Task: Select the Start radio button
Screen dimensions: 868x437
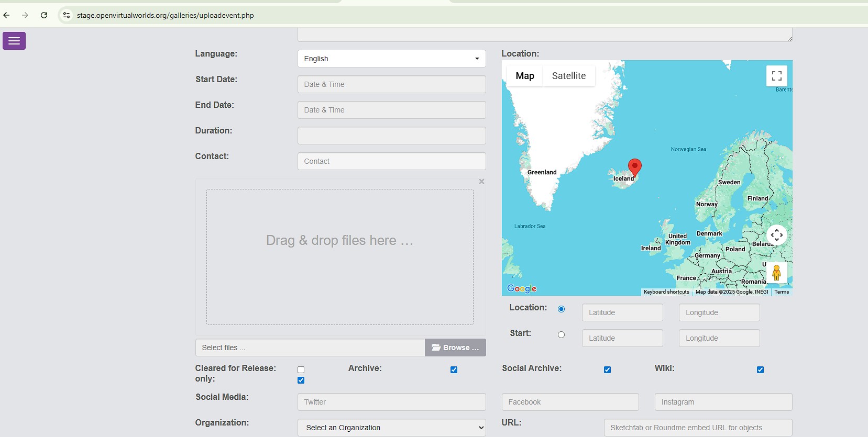Action: pyautogui.click(x=561, y=335)
